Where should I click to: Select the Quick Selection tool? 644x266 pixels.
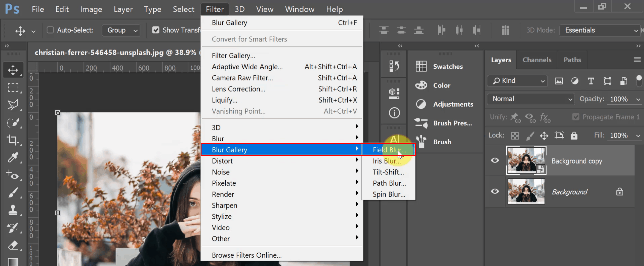[x=13, y=123]
